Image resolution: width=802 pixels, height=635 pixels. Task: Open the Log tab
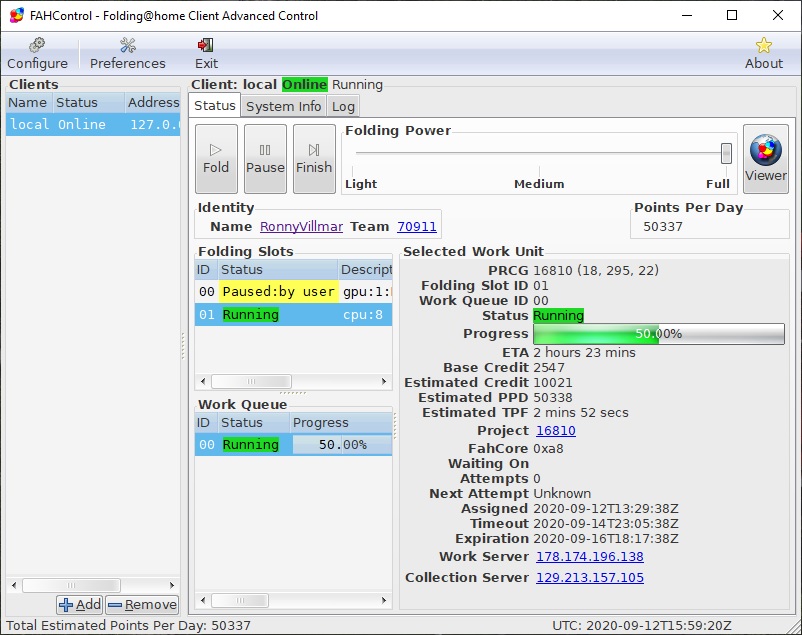coord(343,106)
